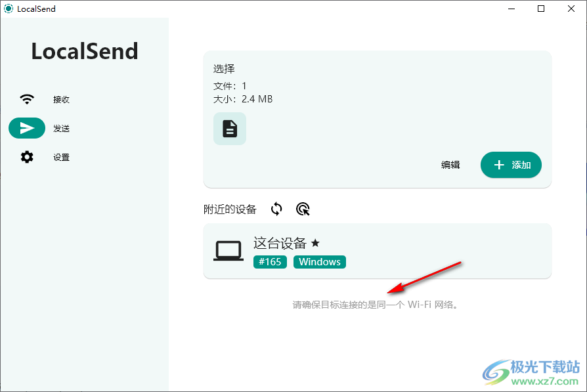Viewport: 587px width, 392px height.
Task: Open manual target address icon
Action: tap(303, 209)
